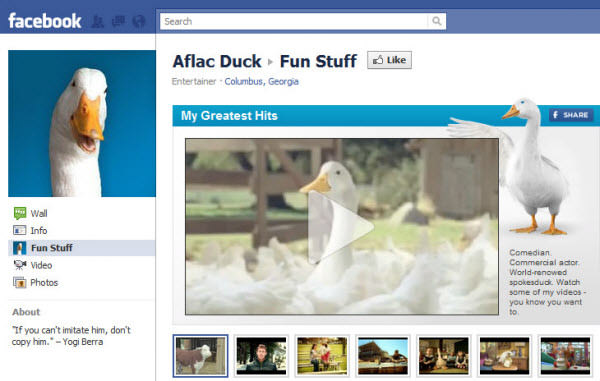Select the cow video thumbnail
The image size is (600, 381).
tap(200, 356)
